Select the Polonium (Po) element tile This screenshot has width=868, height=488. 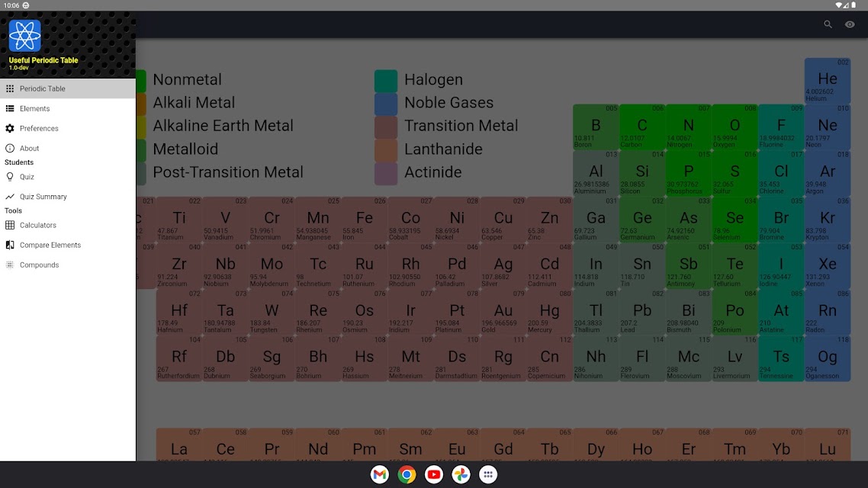(735, 312)
